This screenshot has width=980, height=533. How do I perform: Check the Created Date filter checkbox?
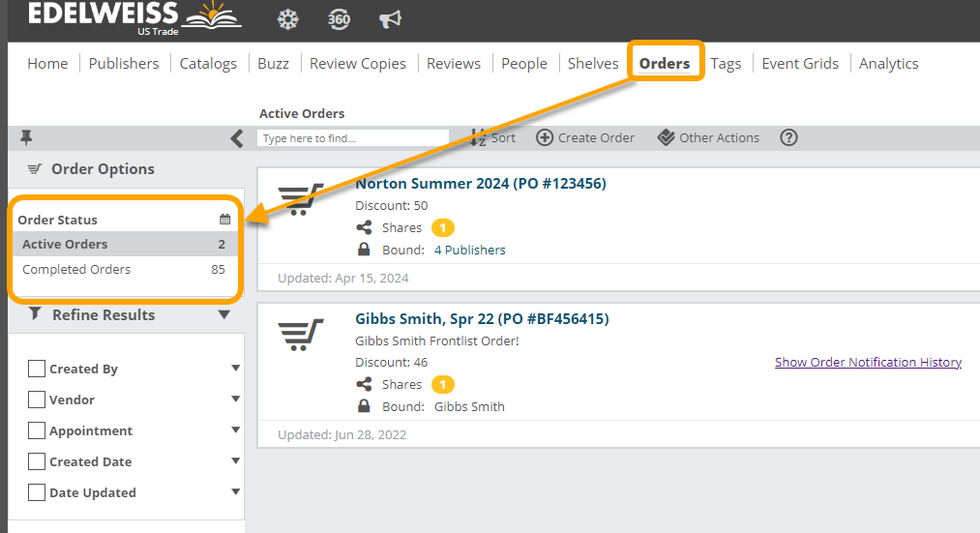(37, 461)
